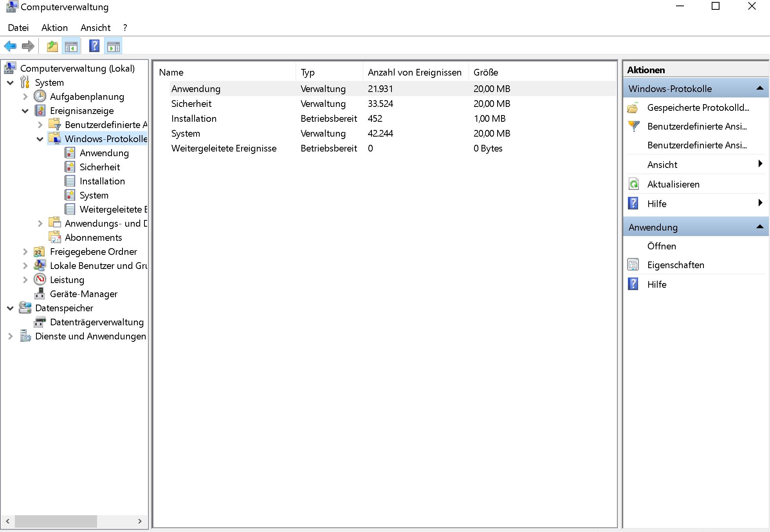
Task: Click the Größe column header
Action: click(x=542, y=72)
